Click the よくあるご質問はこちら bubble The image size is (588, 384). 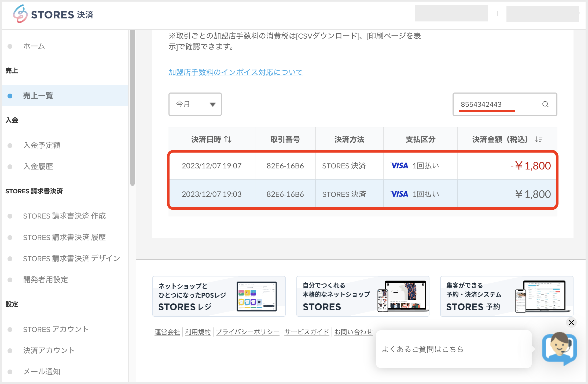pos(454,349)
